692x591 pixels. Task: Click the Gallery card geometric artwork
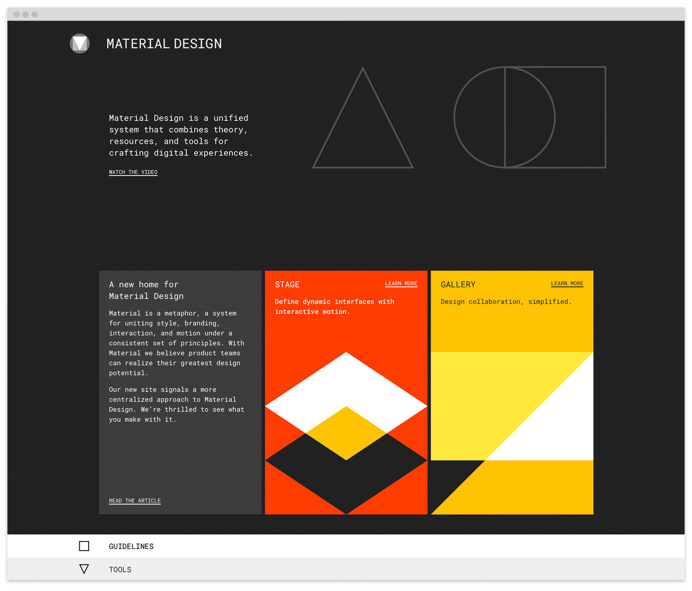(512, 433)
